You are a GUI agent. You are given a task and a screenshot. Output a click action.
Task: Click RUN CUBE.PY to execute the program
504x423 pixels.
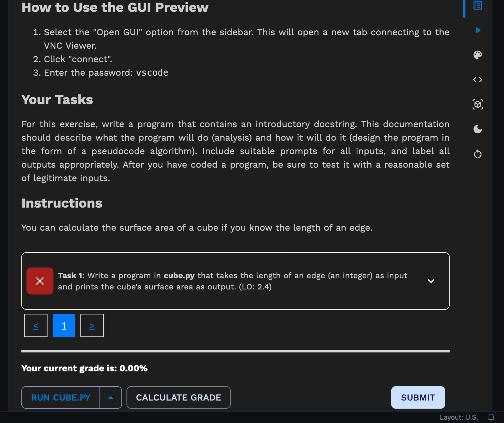(60, 397)
